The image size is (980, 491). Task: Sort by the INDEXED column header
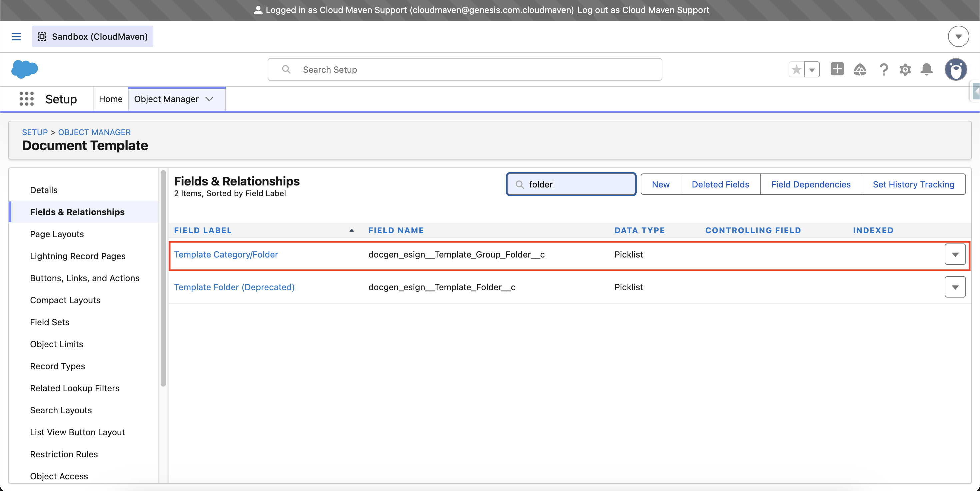873,230
